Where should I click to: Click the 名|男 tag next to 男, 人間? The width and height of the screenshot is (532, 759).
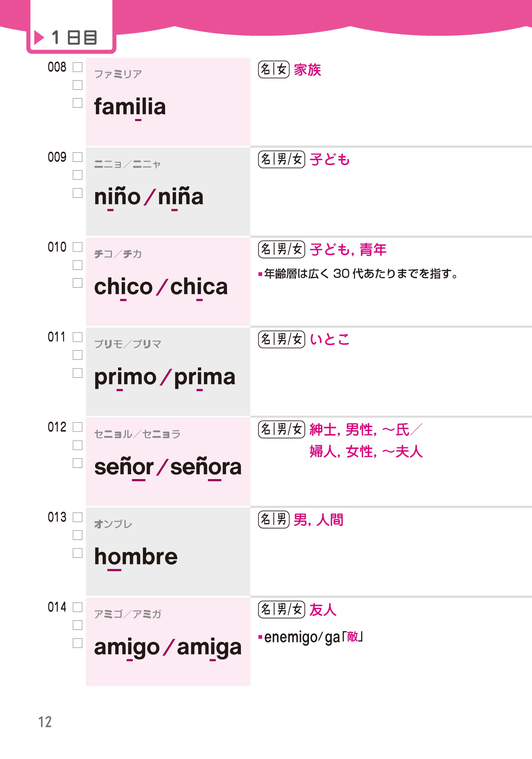[x=274, y=519]
